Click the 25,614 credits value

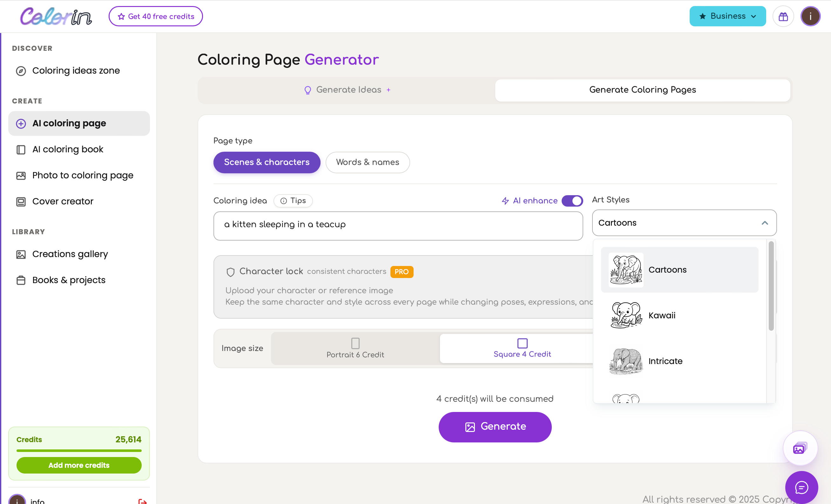(x=129, y=440)
